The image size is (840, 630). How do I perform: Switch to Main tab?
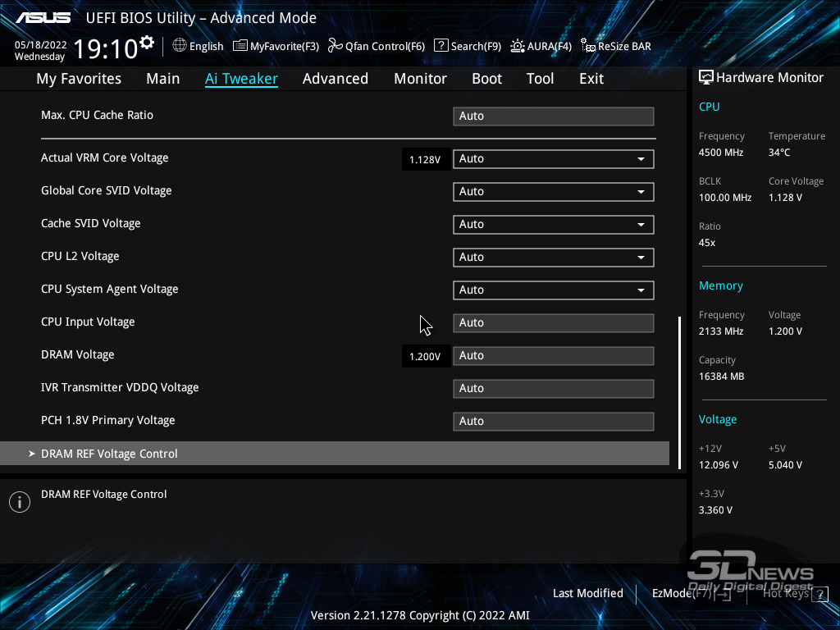pos(163,79)
